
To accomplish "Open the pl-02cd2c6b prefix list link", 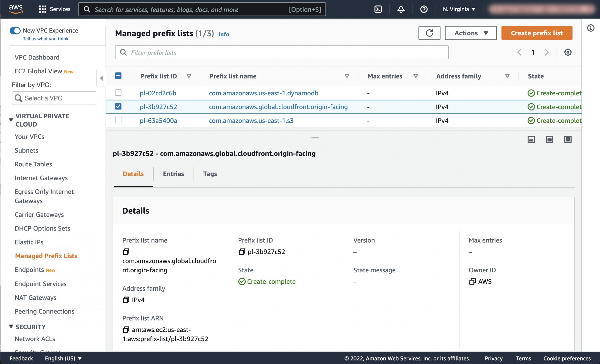I will (x=158, y=93).
